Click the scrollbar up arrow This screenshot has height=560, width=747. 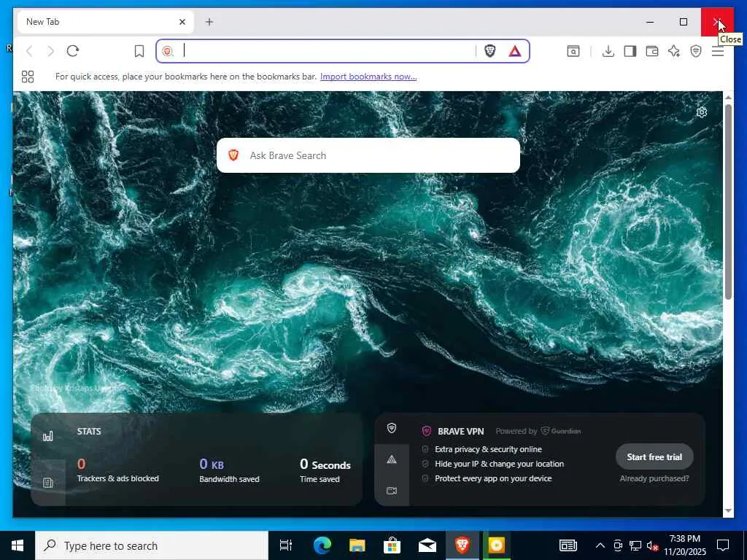point(728,97)
